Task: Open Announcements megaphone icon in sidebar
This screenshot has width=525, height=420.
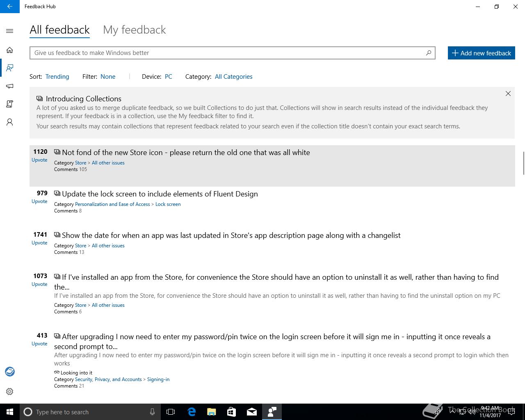Action: pos(10,86)
